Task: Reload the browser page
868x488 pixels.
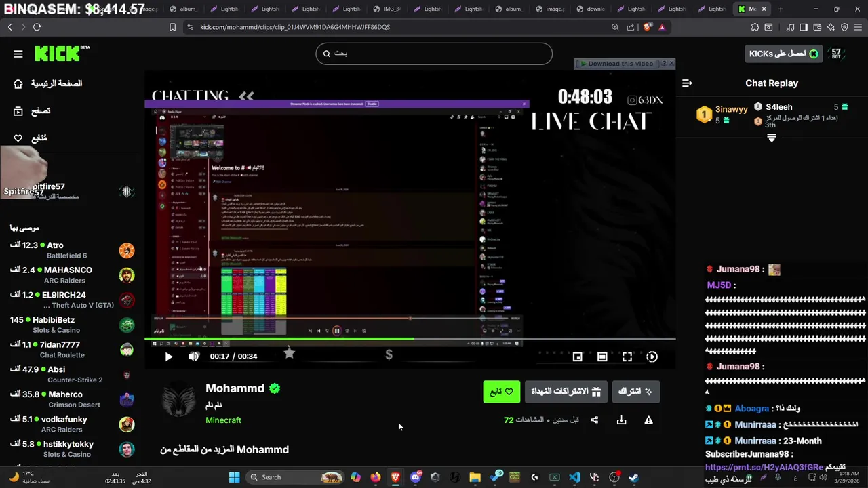Action: 37,27
